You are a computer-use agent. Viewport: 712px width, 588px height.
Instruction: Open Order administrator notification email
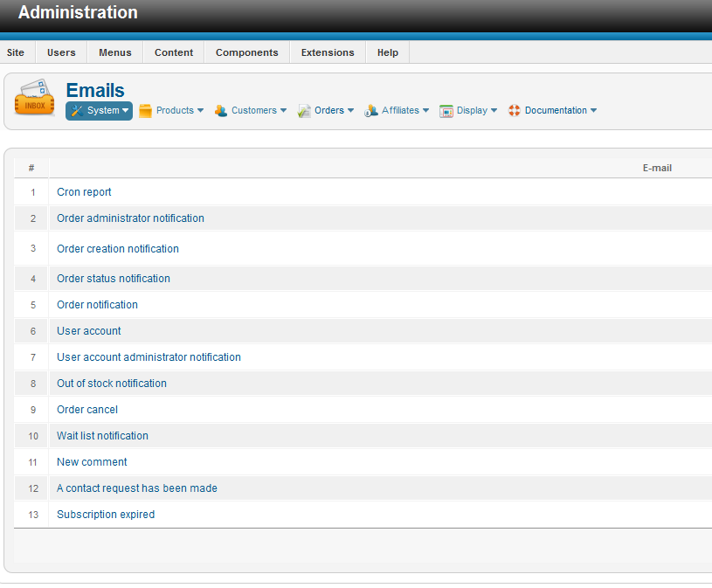click(130, 218)
